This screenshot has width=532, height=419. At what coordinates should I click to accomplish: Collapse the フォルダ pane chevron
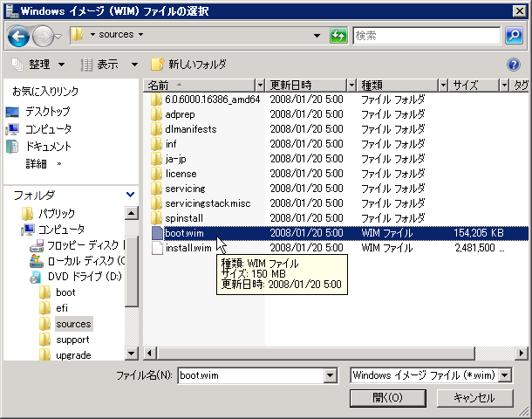pyautogui.click(x=130, y=195)
